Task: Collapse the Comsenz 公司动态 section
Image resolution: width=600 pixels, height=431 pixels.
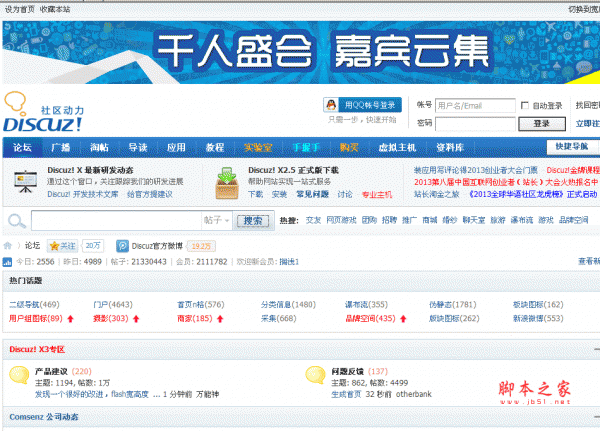Action: (x=597, y=417)
